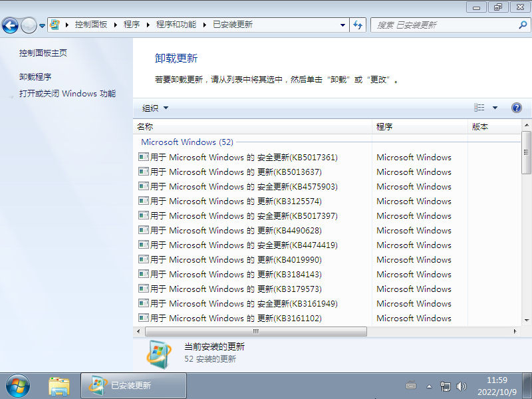The image size is (532, 399).
Task: Click the Windows Start orb
Action: click(18, 385)
